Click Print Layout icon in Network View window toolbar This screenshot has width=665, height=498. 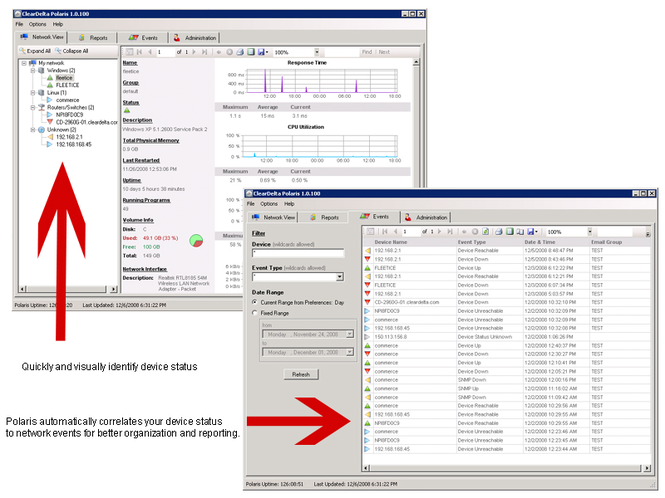251,52
